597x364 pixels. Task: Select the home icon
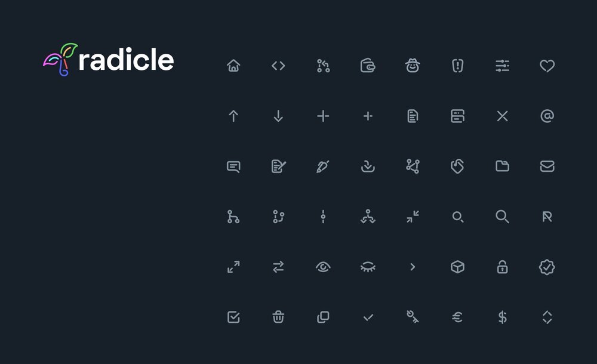233,66
